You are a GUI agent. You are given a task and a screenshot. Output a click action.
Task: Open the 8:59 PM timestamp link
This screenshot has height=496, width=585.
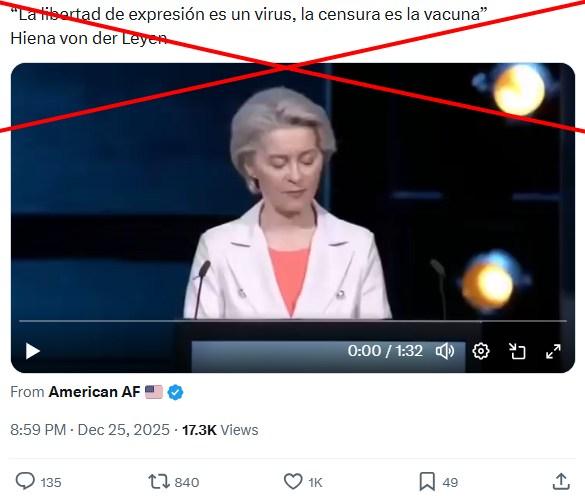point(38,430)
